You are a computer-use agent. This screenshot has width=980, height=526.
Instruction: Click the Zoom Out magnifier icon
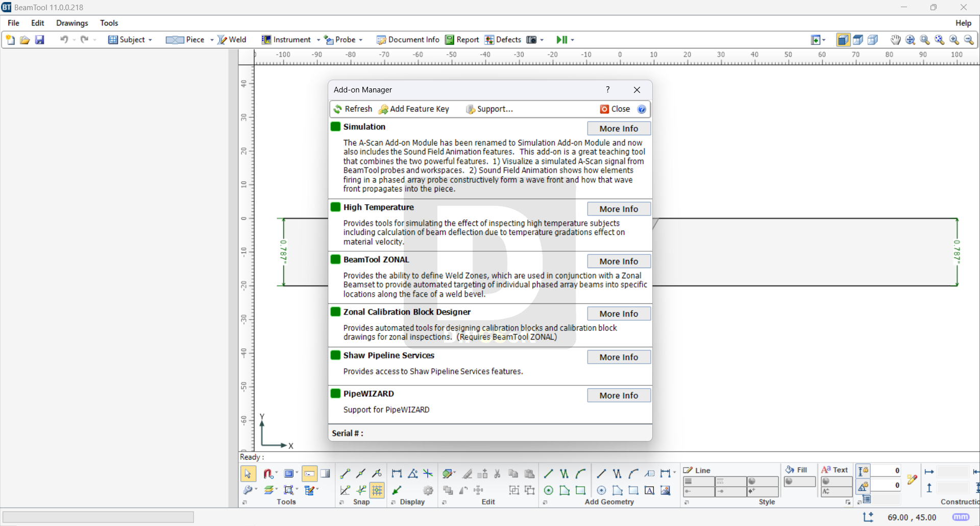[969, 40]
